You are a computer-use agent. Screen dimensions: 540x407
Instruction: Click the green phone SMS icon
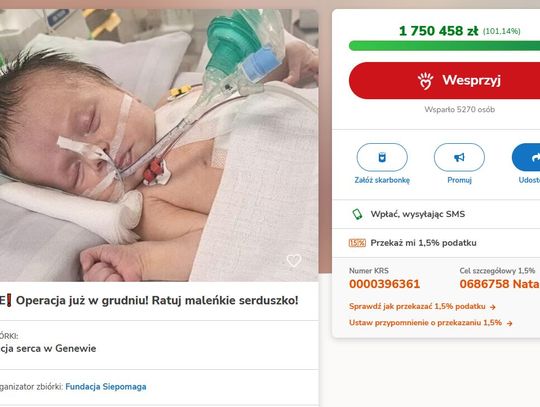coord(357,214)
